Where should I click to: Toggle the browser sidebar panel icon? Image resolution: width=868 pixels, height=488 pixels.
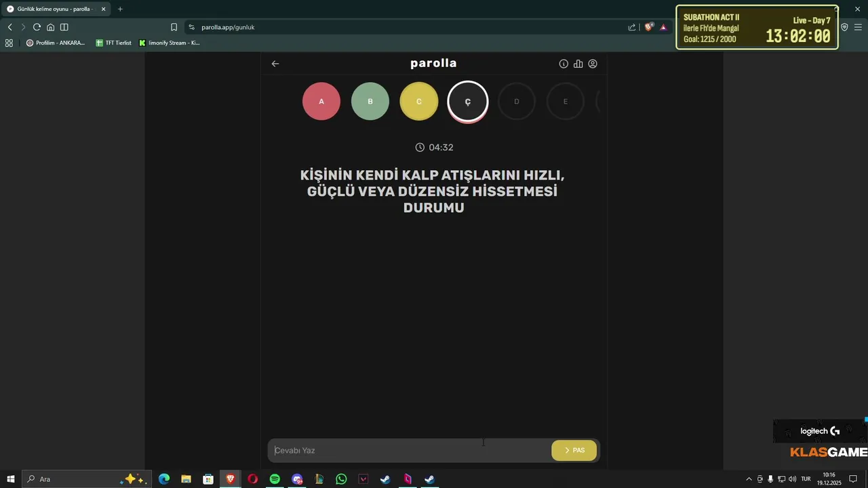point(64,27)
